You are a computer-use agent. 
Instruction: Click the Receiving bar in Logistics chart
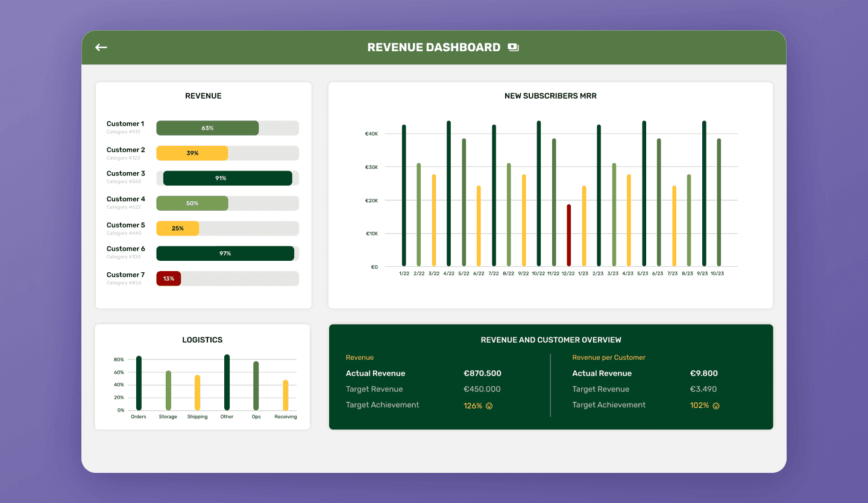pos(286,395)
